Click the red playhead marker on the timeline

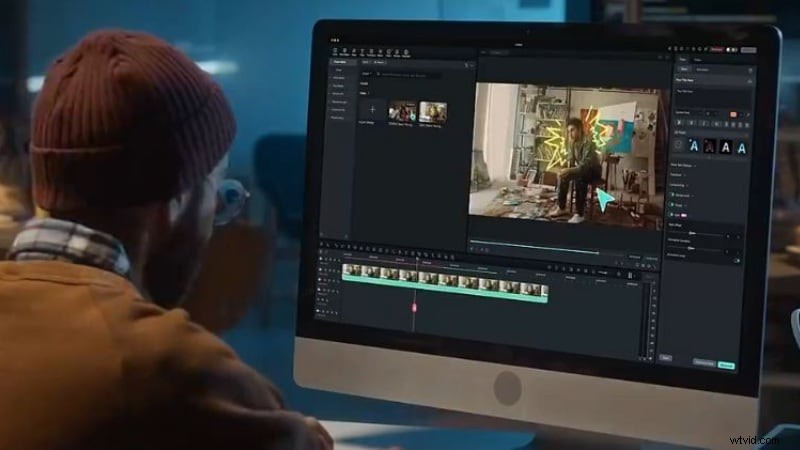pos(414,307)
